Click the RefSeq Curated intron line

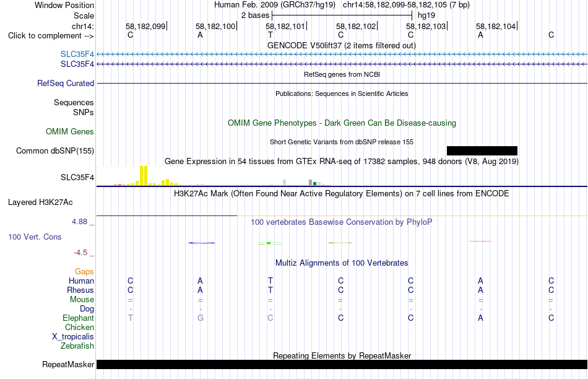click(342, 84)
